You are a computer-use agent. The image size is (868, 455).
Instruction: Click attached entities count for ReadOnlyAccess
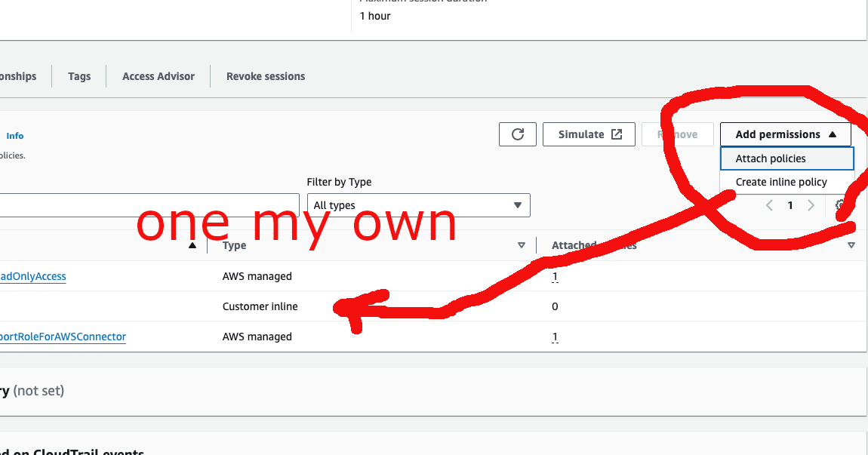555,276
